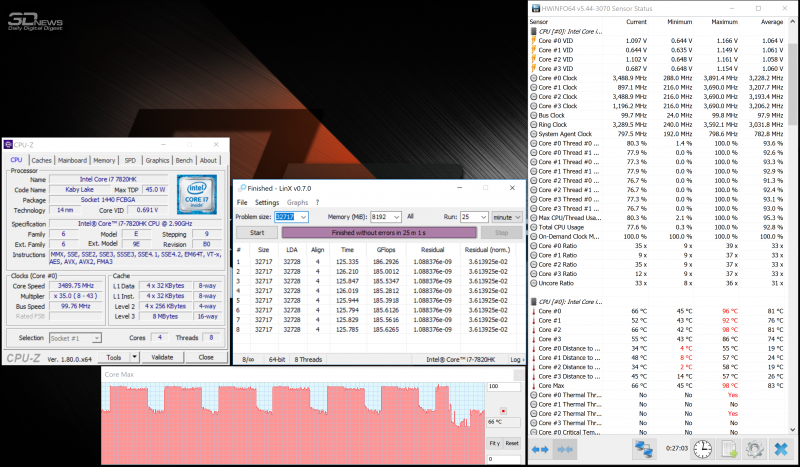Switch to the Memory tab in CPU-Z
The height and width of the screenshot is (467, 800).
coord(104,160)
